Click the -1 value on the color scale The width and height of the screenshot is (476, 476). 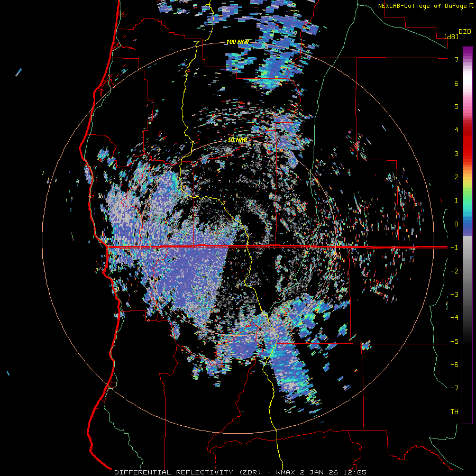(454, 248)
